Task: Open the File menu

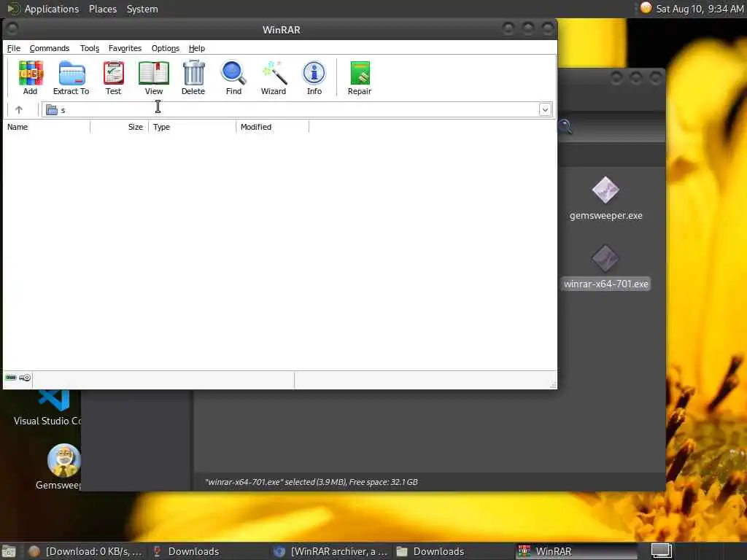Action: (x=13, y=48)
